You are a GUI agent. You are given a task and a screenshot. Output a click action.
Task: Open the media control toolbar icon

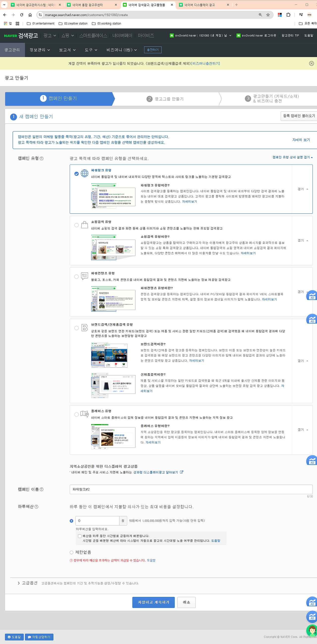click(x=301, y=15)
